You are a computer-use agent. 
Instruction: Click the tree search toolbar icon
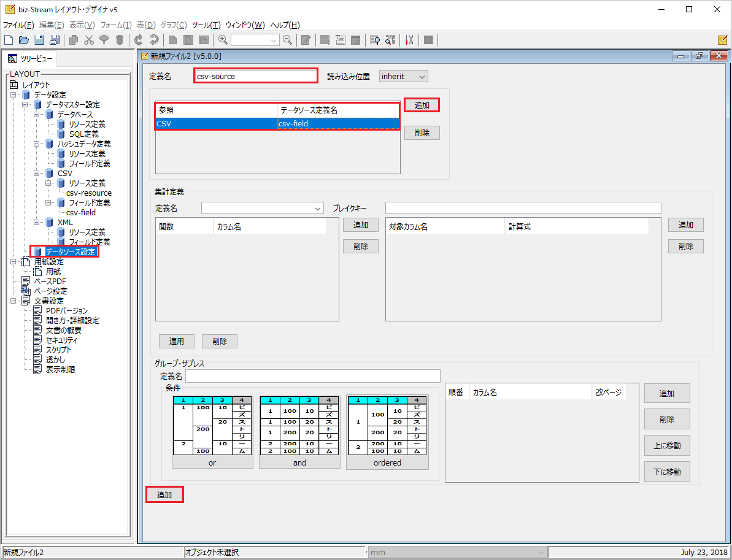pyautogui.click(x=390, y=40)
